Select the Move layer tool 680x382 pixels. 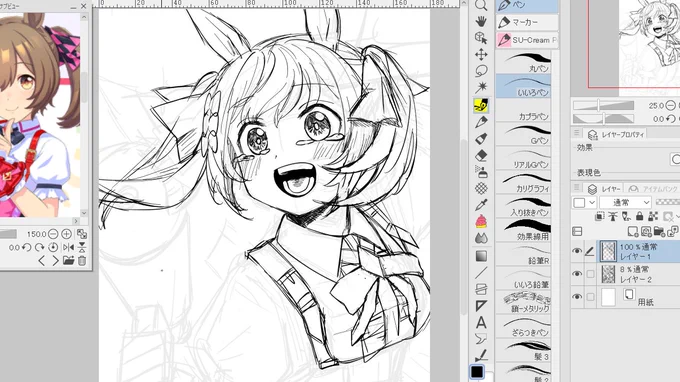point(481,55)
